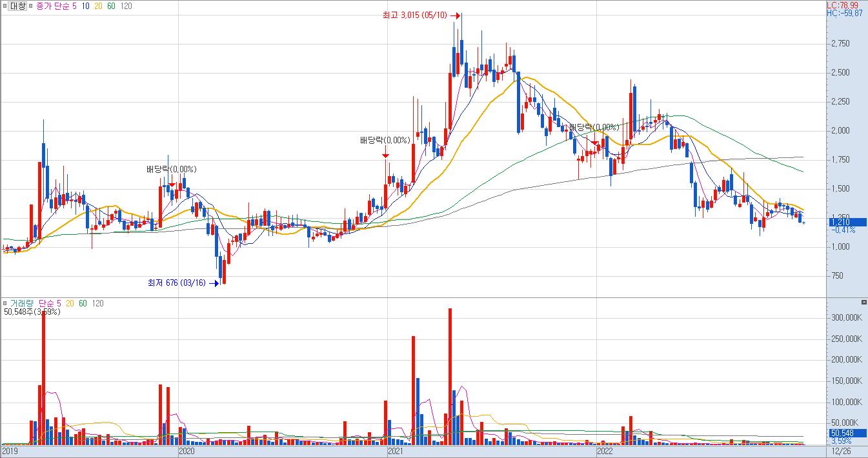Select the volume 단순 5 average label
868x458 pixels.
click(x=50, y=303)
